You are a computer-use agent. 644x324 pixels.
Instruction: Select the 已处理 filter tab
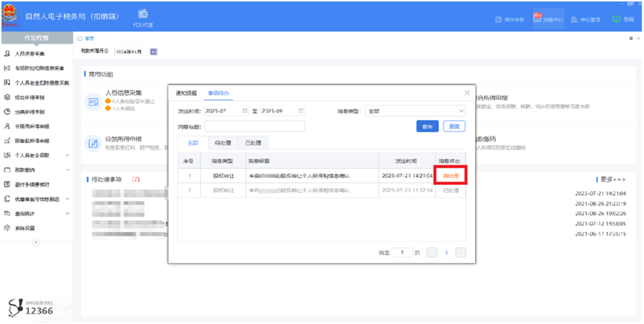point(253,143)
